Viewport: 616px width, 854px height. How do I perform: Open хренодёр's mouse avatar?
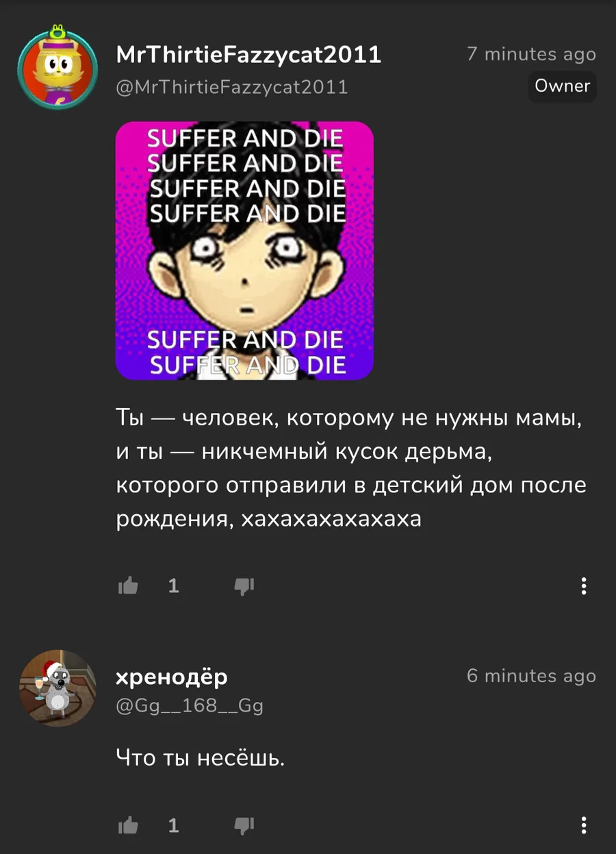[x=57, y=688]
